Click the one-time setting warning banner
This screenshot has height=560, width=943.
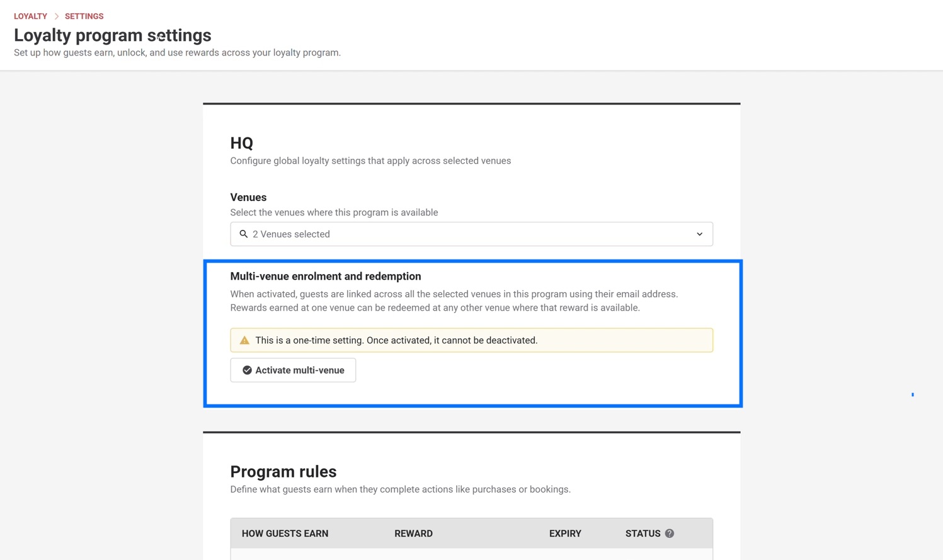pyautogui.click(x=471, y=340)
